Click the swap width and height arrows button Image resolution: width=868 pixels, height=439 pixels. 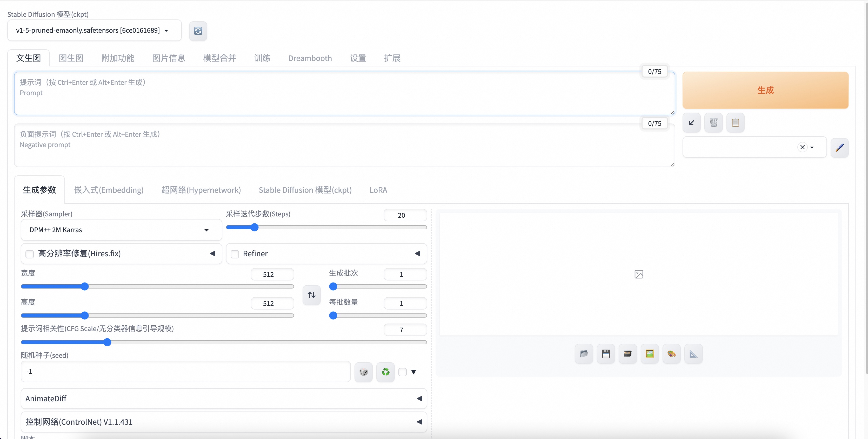click(x=311, y=295)
